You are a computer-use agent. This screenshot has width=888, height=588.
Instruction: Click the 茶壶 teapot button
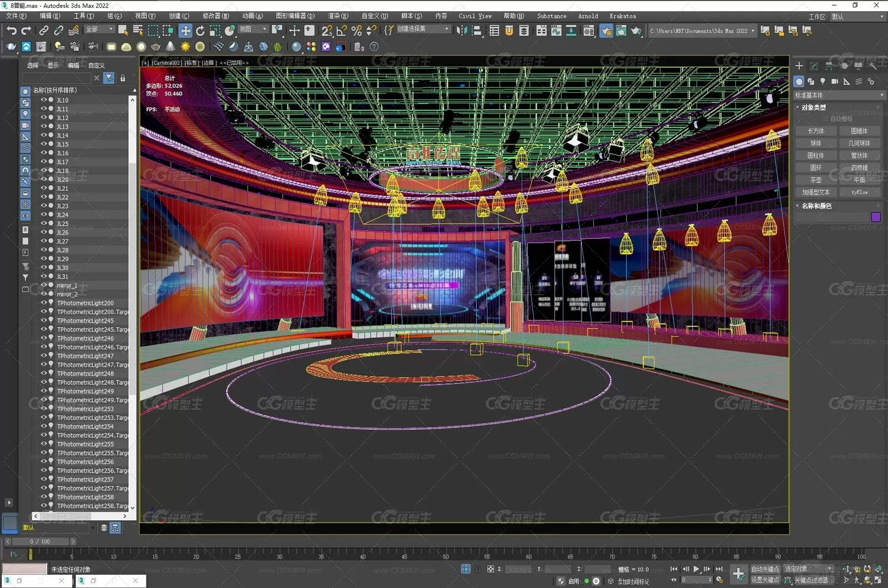tap(816, 180)
